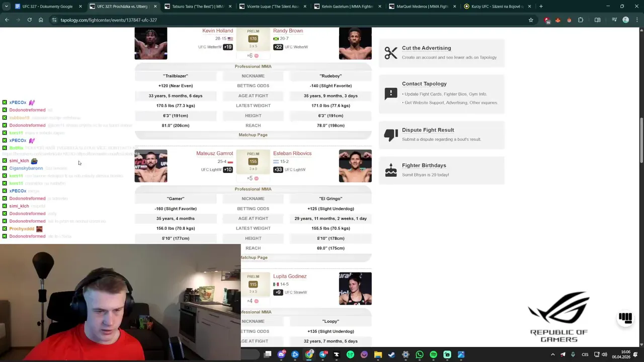644x362 pixels.
Task: Click the birthday cake icon
Action: pyautogui.click(x=391, y=170)
